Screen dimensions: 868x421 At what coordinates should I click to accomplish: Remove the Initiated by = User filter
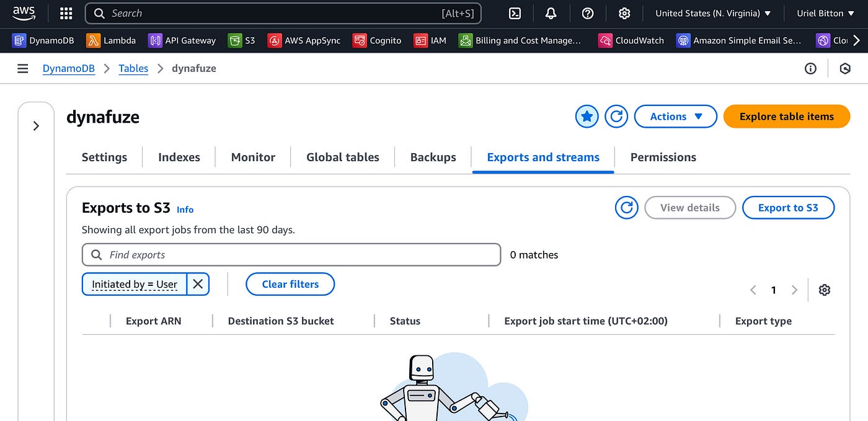198,284
